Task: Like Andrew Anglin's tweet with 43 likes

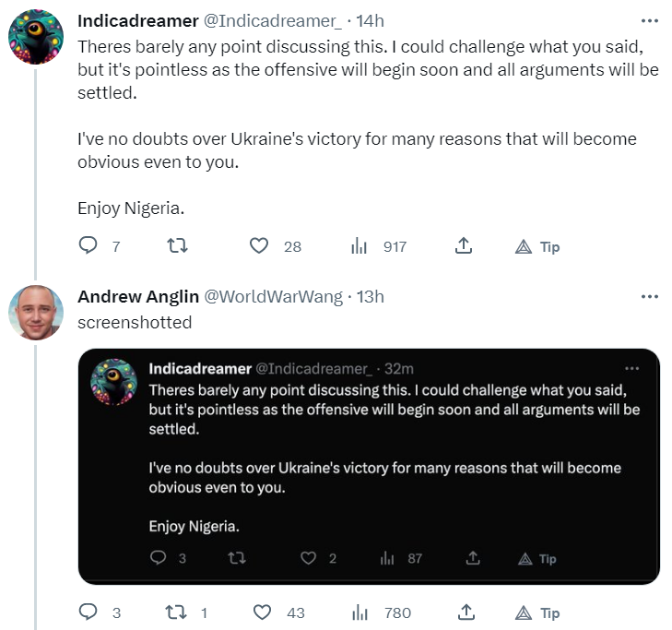Action: (x=263, y=612)
